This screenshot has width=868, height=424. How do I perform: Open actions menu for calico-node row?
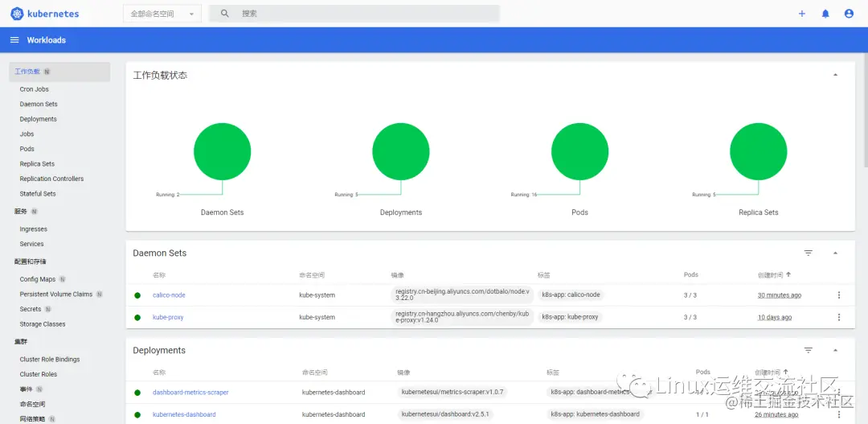point(838,294)
